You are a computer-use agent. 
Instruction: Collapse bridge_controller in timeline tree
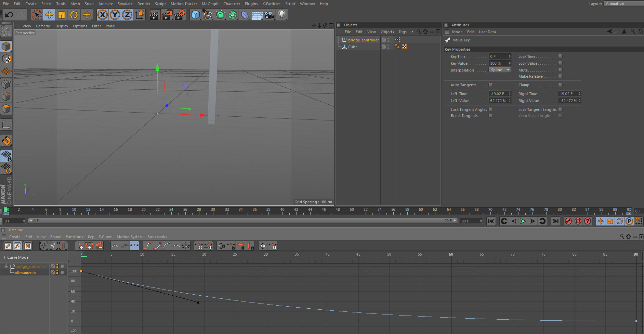6,266
